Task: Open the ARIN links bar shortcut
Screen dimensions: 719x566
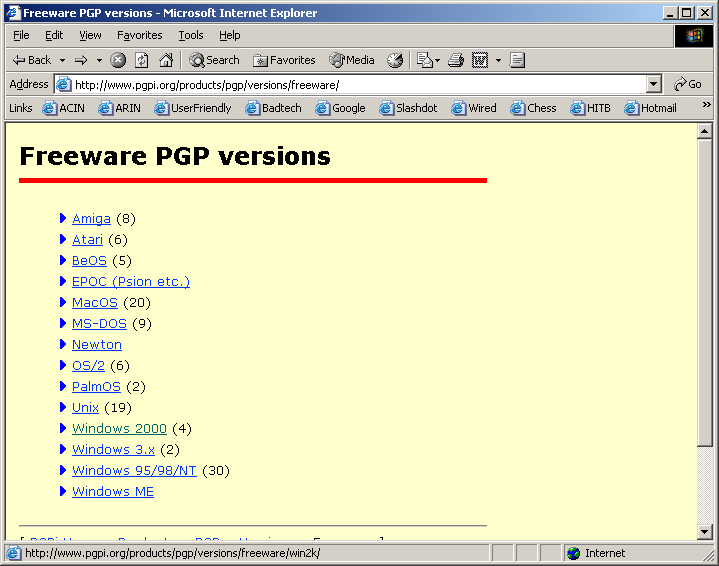Action: coord(119,108)
